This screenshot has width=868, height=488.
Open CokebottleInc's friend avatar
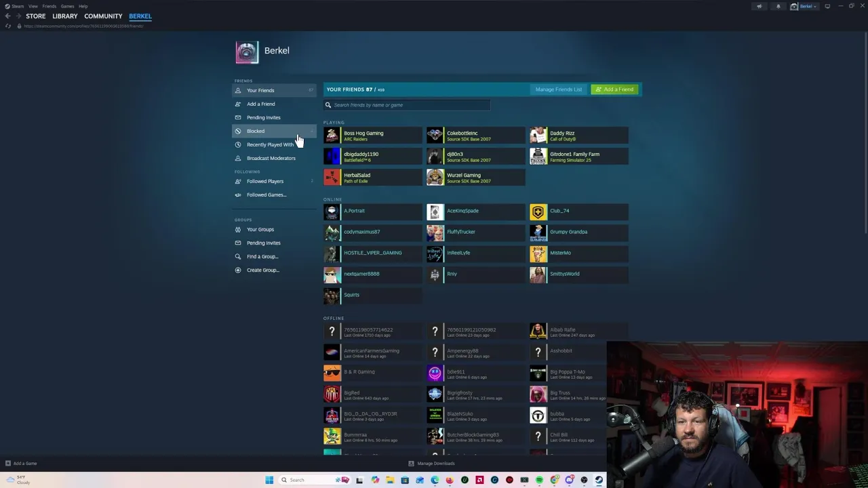435,136
